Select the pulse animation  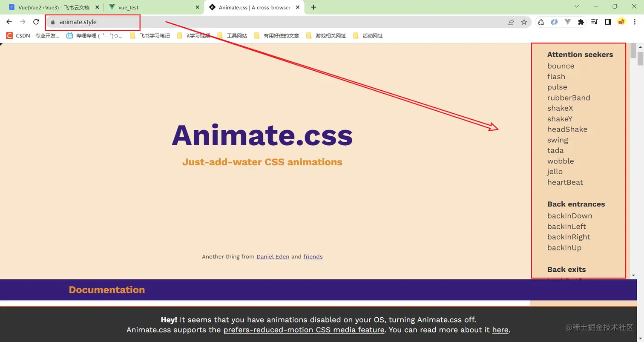pyautogui.click(x=557, y=87)
